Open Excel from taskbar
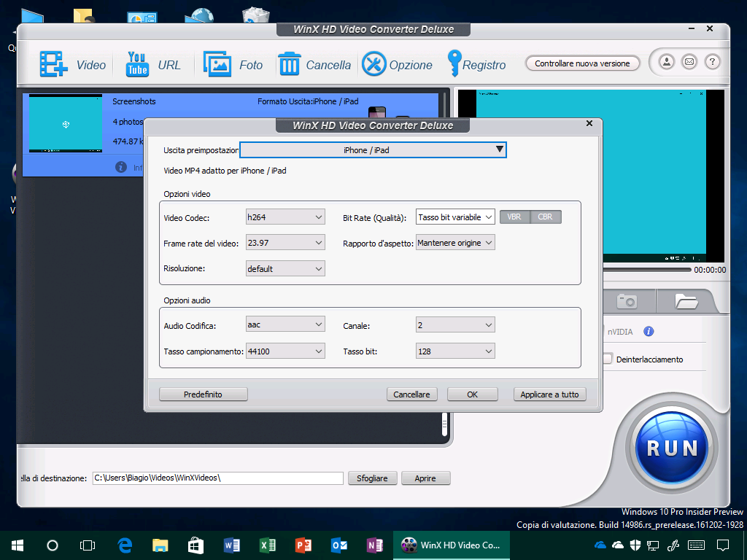Viewport: 747px width, 560px height. (x=267, y=545)
